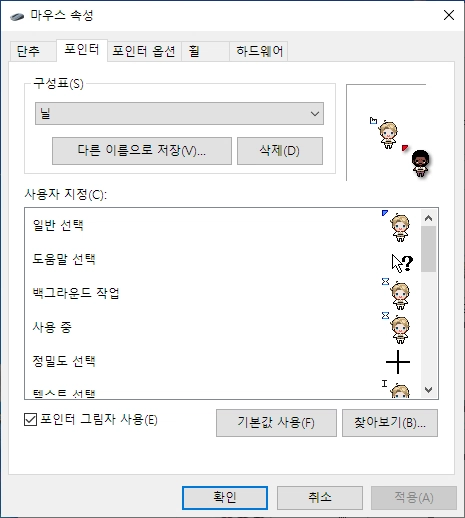Open the 포인터 옵션 tab

144,52
